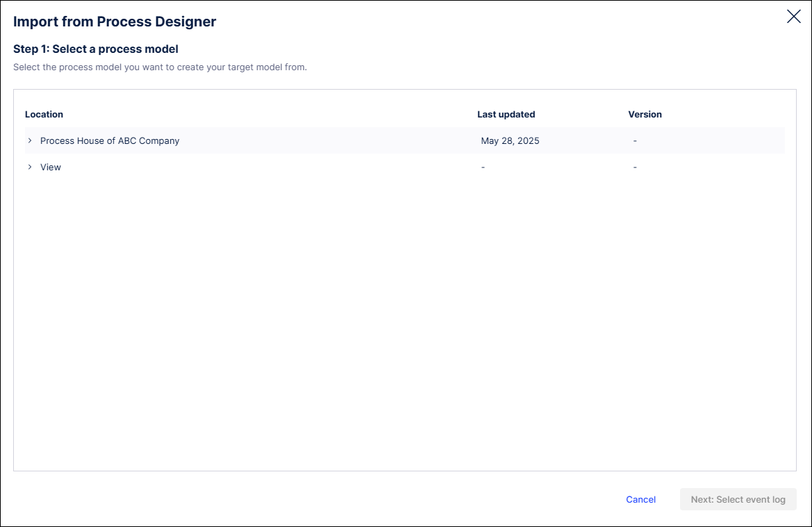812x527 pixels.
Task: Click the May 28, 2025 date cell
Action: [510, 140]
